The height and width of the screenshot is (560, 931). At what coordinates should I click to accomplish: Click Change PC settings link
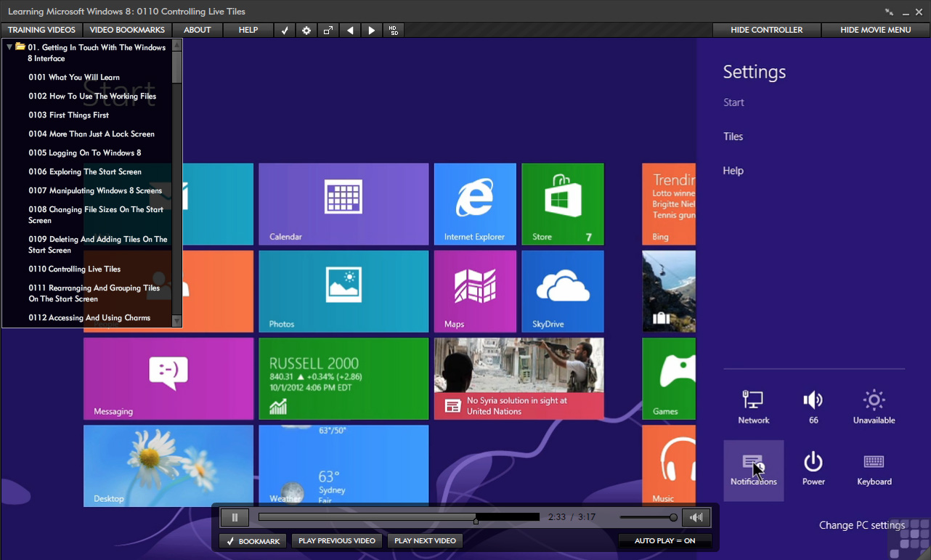pos(862,525)
